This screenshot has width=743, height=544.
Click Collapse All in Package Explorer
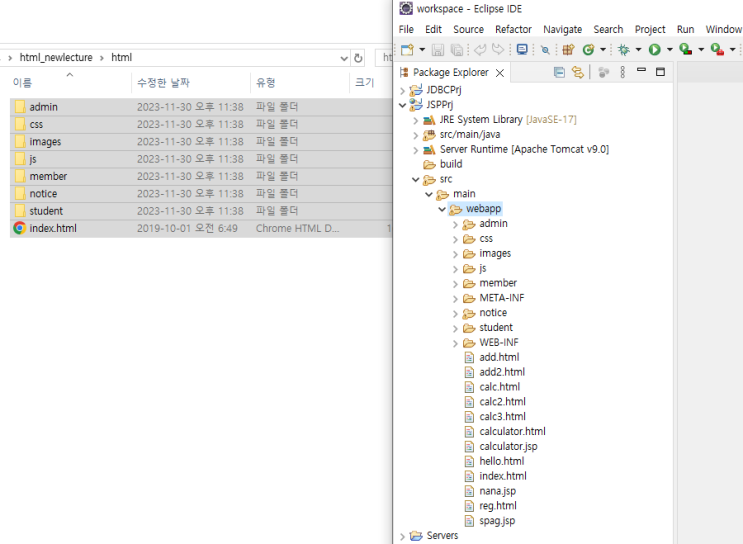pos(559,72)
